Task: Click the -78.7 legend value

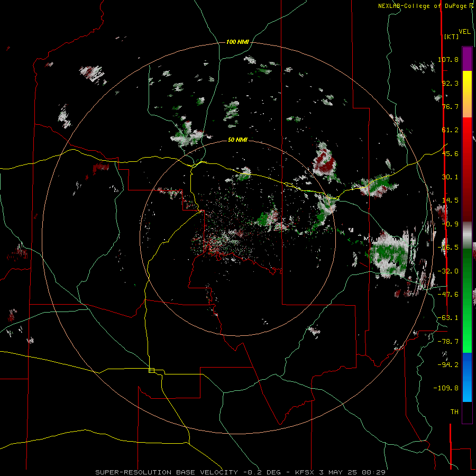Action: [x=448, y=342]
